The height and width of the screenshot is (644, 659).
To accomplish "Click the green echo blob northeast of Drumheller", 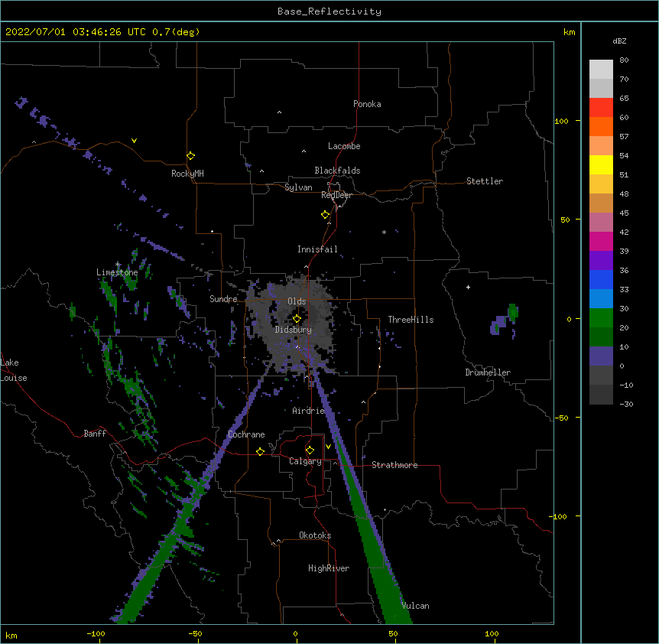I will [513, 312].
